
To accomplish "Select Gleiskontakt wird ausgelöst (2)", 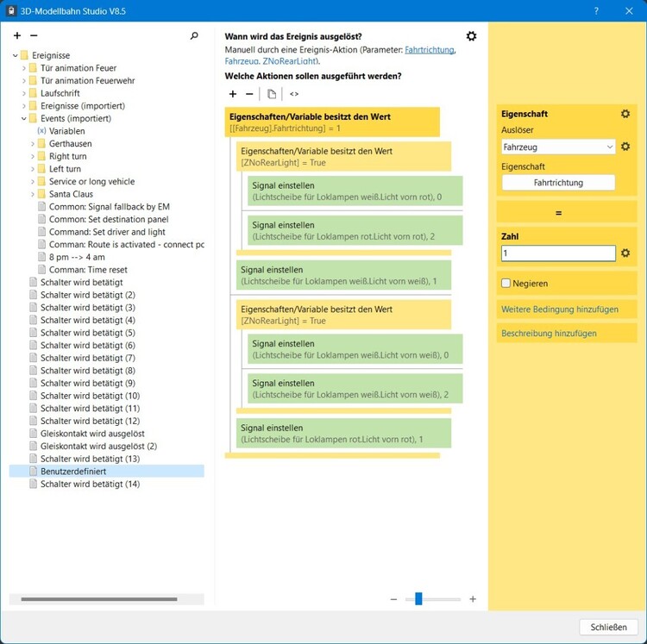I will click(98, 446).
